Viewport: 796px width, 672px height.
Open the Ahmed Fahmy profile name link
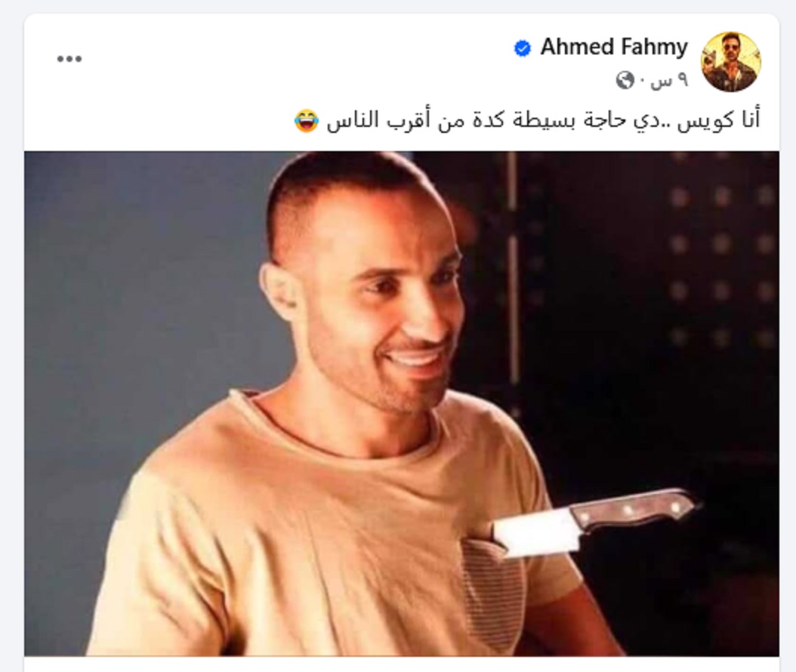point(614,48)
